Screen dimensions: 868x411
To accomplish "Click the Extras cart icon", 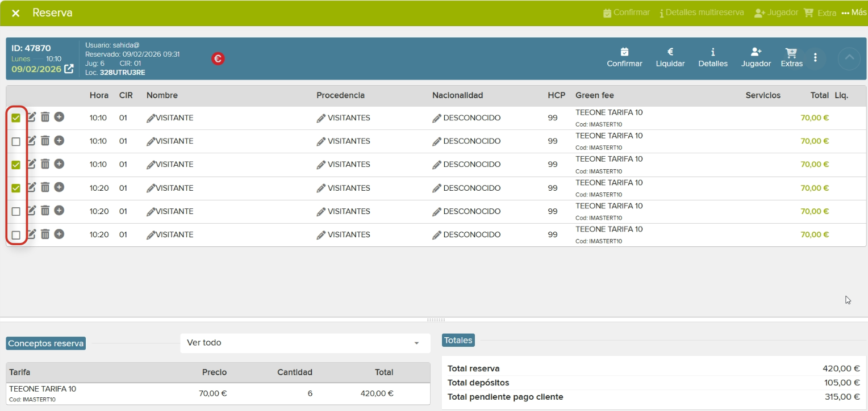I will (x=791, y=53).
